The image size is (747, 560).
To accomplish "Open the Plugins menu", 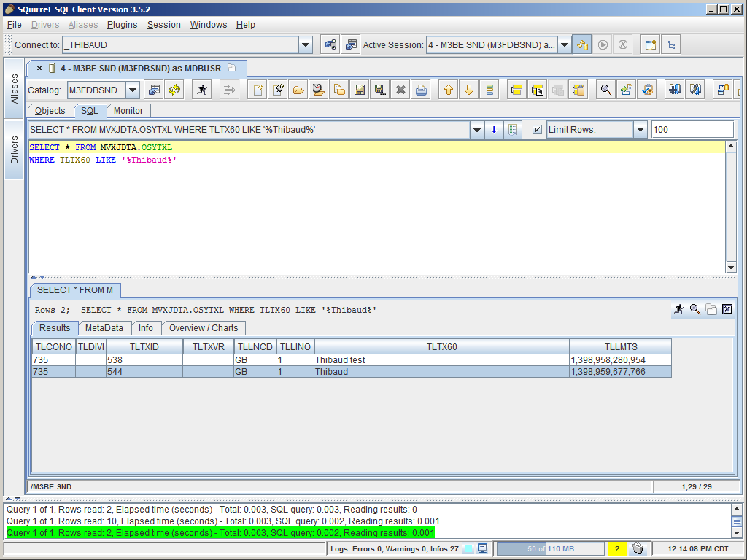I will point(122,25).
